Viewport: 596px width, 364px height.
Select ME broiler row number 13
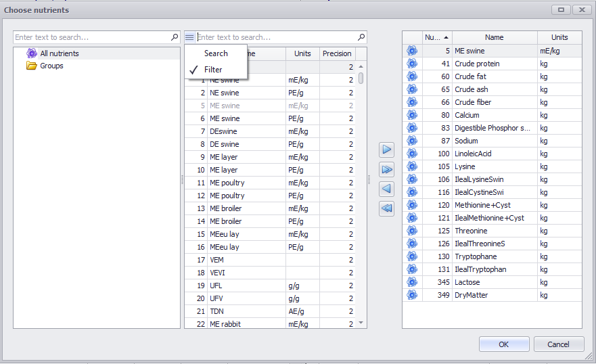point(270,208)
